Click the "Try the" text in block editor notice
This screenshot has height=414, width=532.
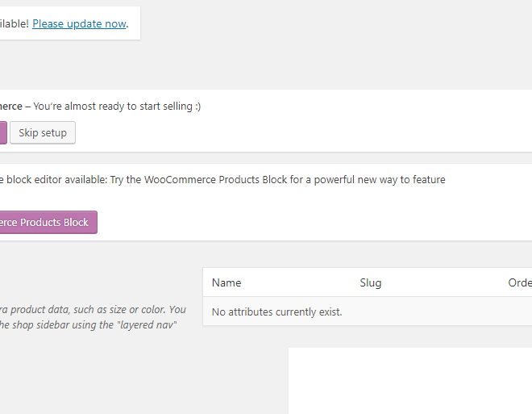point(126,179)
